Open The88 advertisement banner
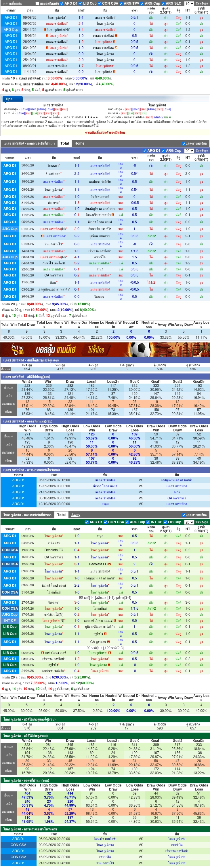 click(105, 349)
